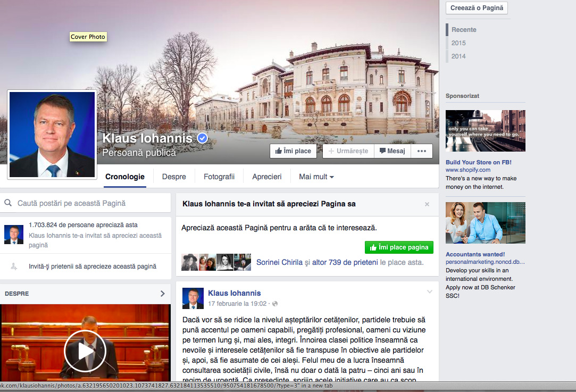Click the Îmi place button on cover
The width and height of the screenshot is (576, 392).
click(x=293, y=151)
